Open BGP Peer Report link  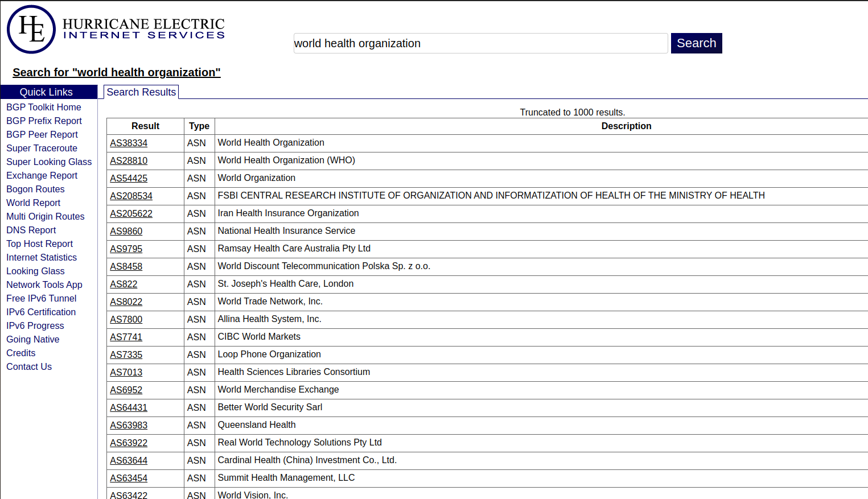click(x=42, y=134)
